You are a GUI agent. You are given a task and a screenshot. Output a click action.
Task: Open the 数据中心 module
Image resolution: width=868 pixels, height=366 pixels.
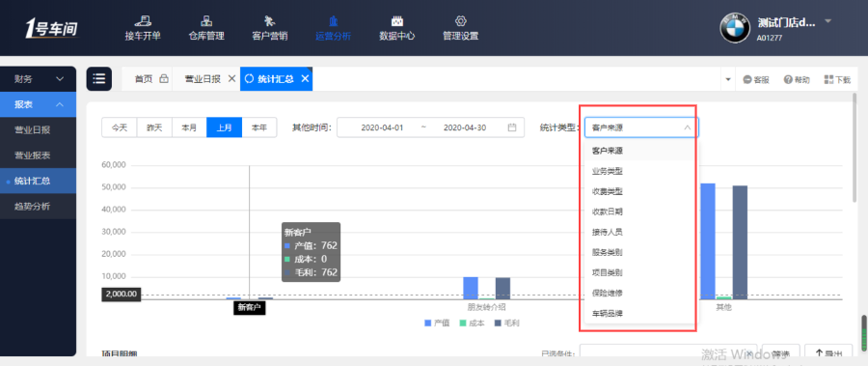tap(397, 29)
